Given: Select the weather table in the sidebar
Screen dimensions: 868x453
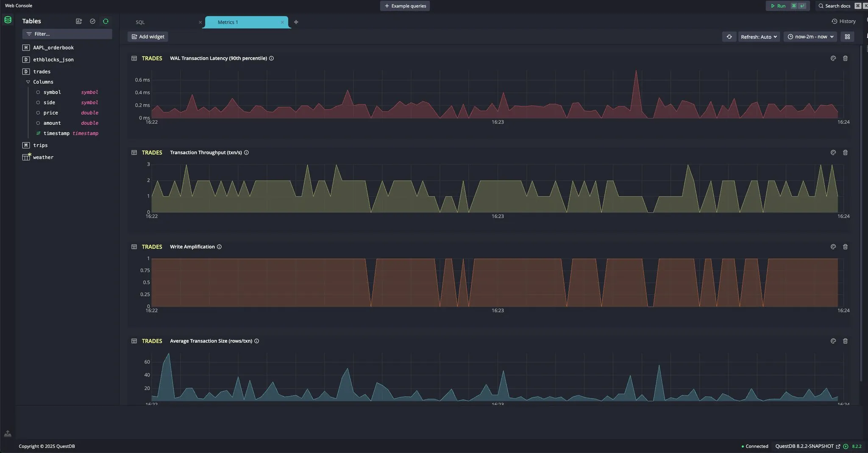Looking at the screenshot, I should (43, 157).
